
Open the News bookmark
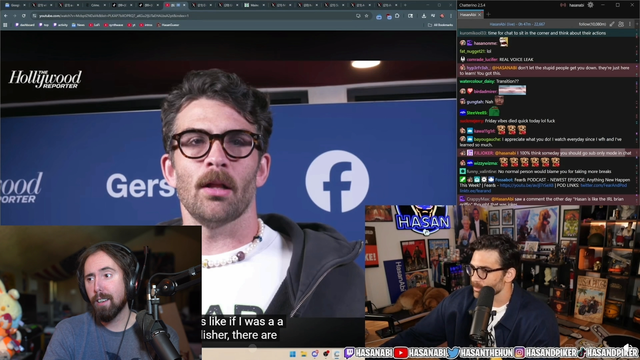pyautogui.click(x=78, y=25)
